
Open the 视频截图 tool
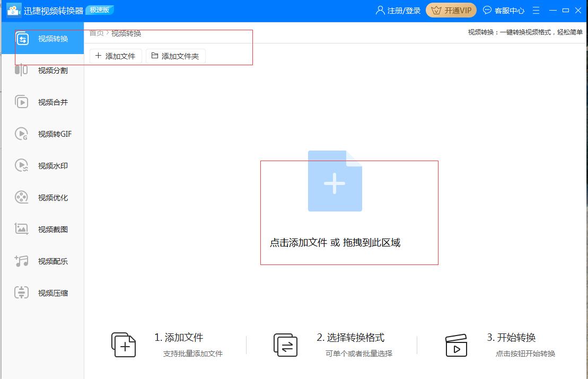click(42, 229)
